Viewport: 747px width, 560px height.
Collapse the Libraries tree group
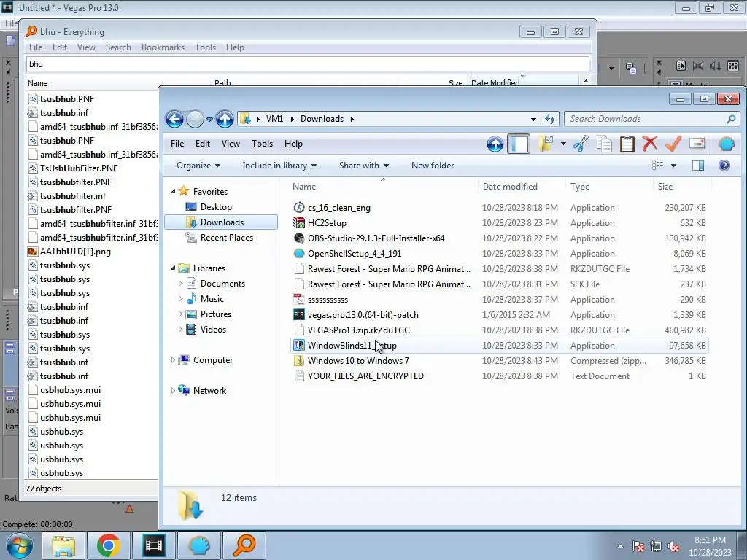(173, 268)
